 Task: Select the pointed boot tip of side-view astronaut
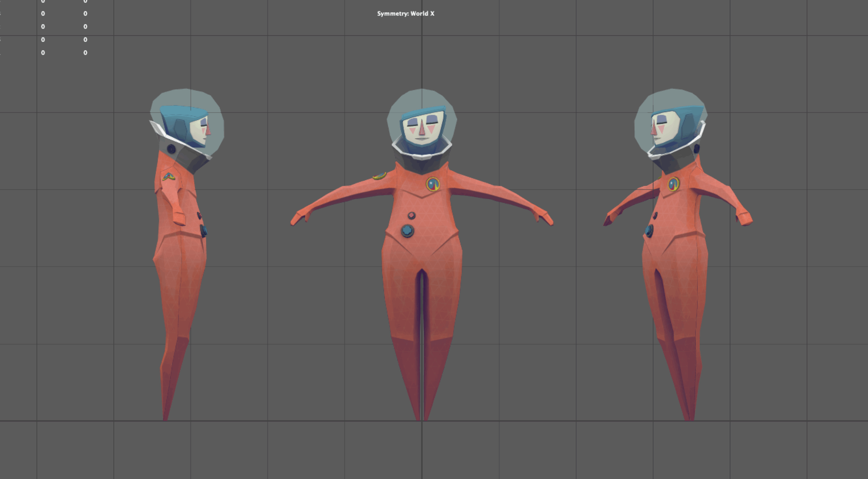165,412
